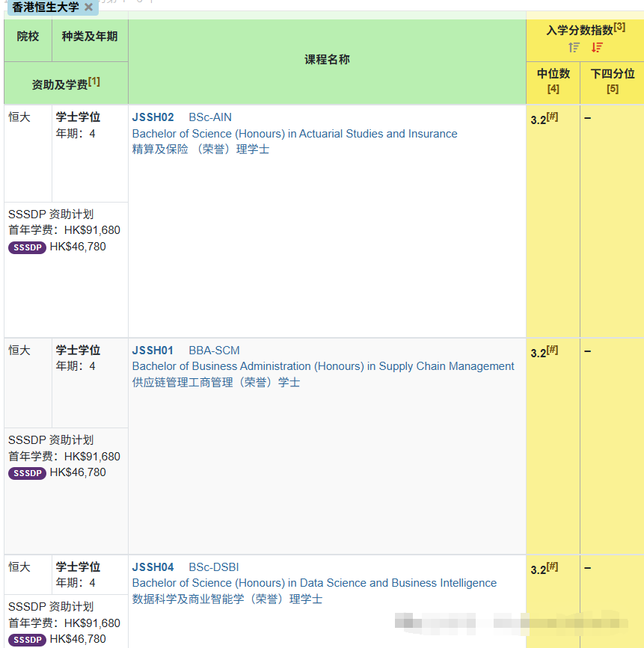Click 年期：4 in the JSSH04 row
644x648 pixels.
point(76,583)
